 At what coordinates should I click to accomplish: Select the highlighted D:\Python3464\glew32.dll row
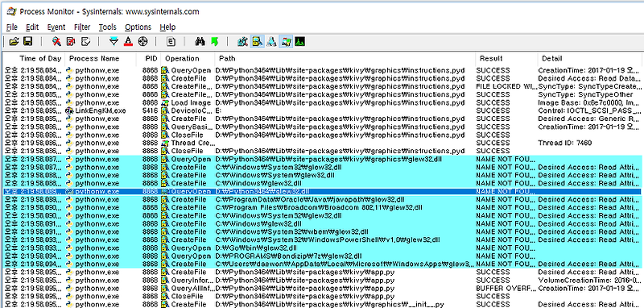[x=321, y=191]
